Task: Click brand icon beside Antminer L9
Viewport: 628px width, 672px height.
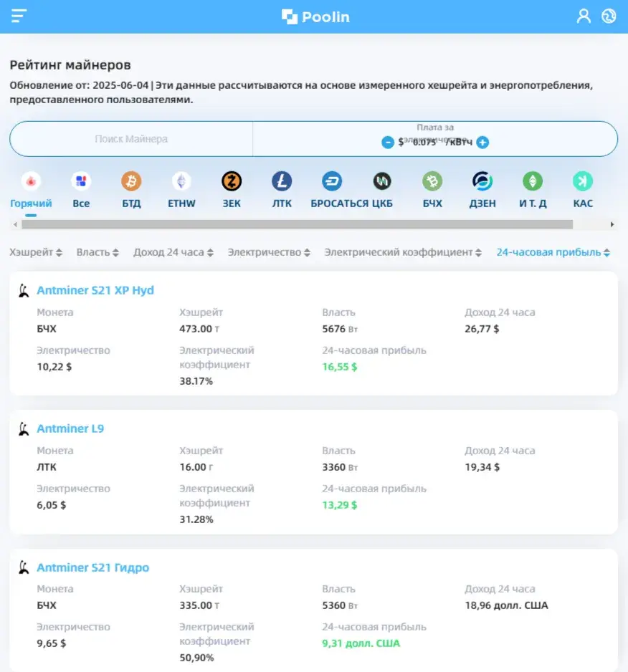Action: [x=24, y=429]
